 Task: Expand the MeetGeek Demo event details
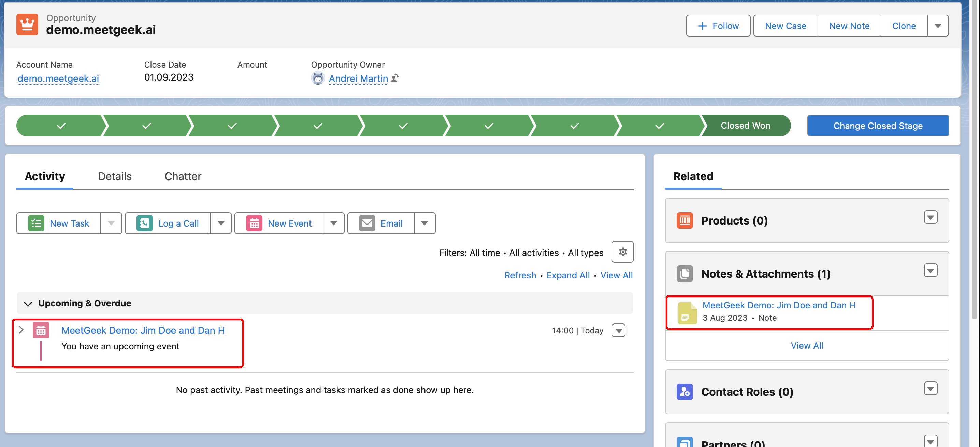coord(21,330)
